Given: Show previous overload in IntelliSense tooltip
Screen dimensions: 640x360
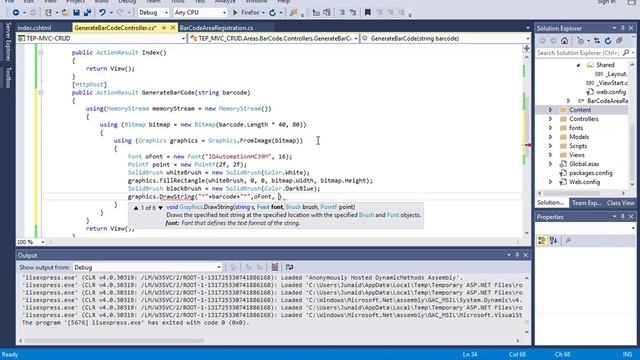Looking at the screenshot, I should (x=136, y=207).
